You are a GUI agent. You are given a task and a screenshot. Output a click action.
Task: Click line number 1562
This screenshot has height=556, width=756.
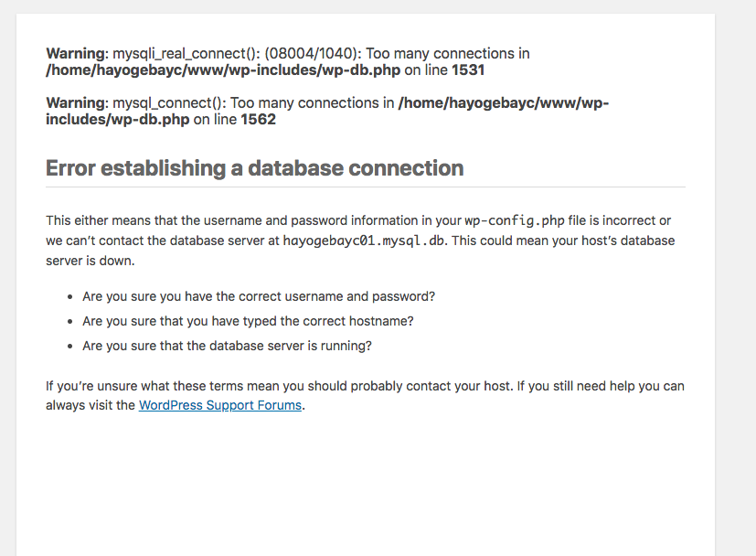point(258,119)
